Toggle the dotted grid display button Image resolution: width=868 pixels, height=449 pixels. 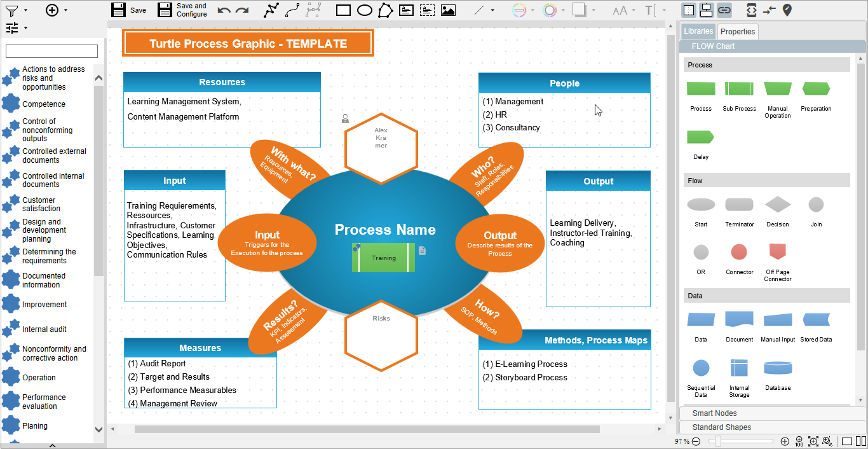tap(688, 10)
